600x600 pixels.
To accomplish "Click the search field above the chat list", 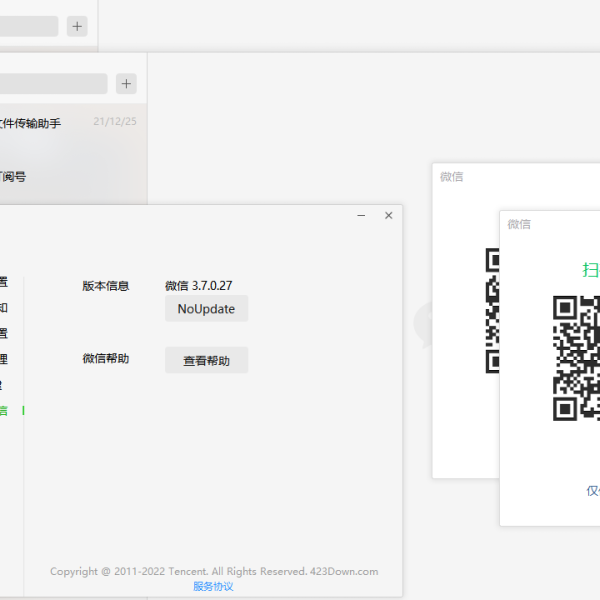I will [50, 83].
